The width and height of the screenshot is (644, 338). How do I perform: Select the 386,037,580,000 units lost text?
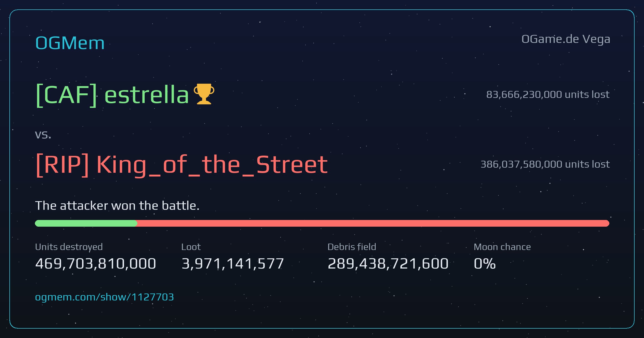coord(545,164)
